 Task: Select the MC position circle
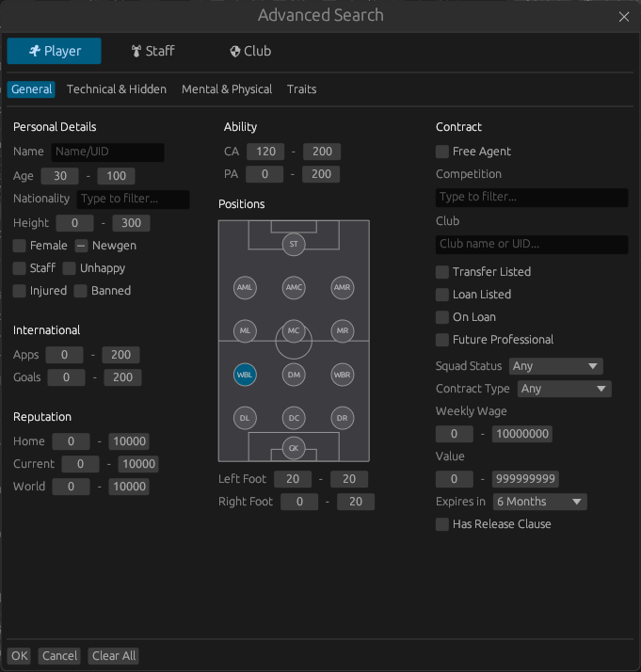294,331
